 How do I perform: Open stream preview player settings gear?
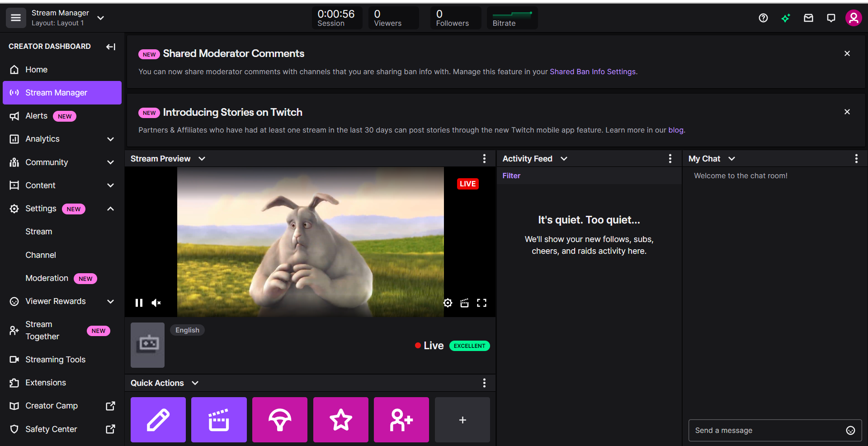click(x=448, y=303)
